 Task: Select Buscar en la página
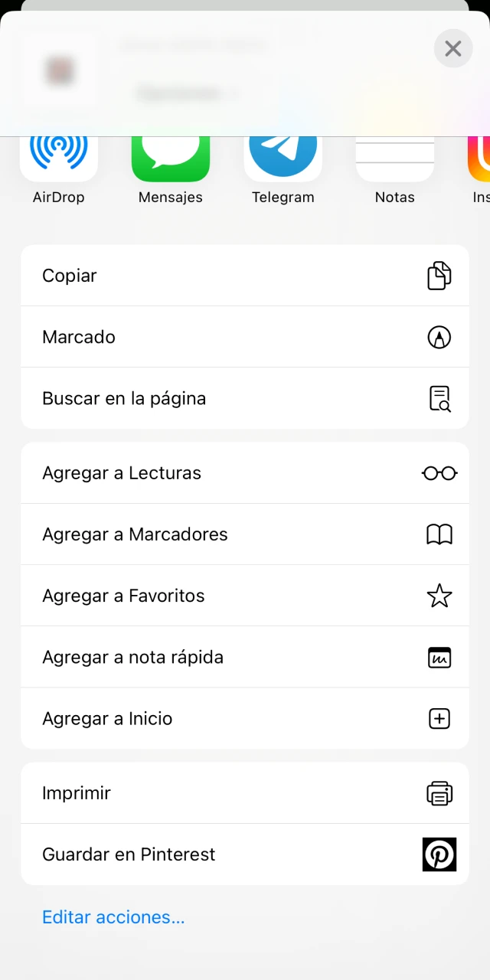click(124, 398)
